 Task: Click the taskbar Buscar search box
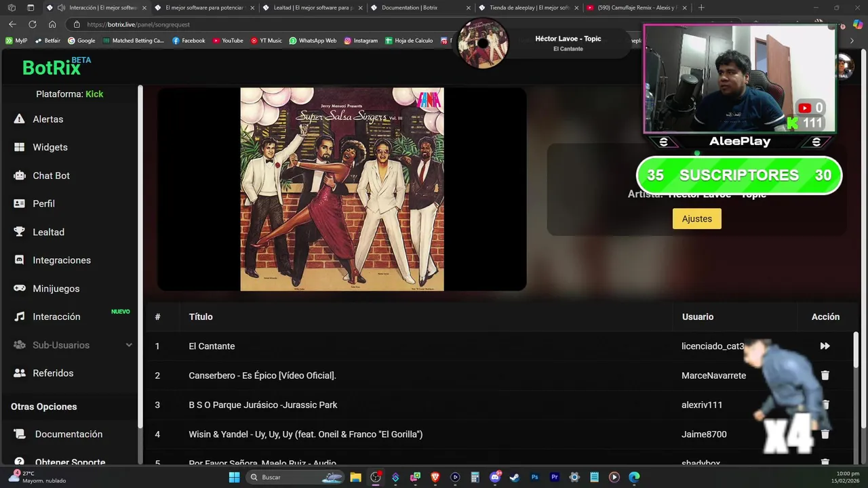[296, 477]
